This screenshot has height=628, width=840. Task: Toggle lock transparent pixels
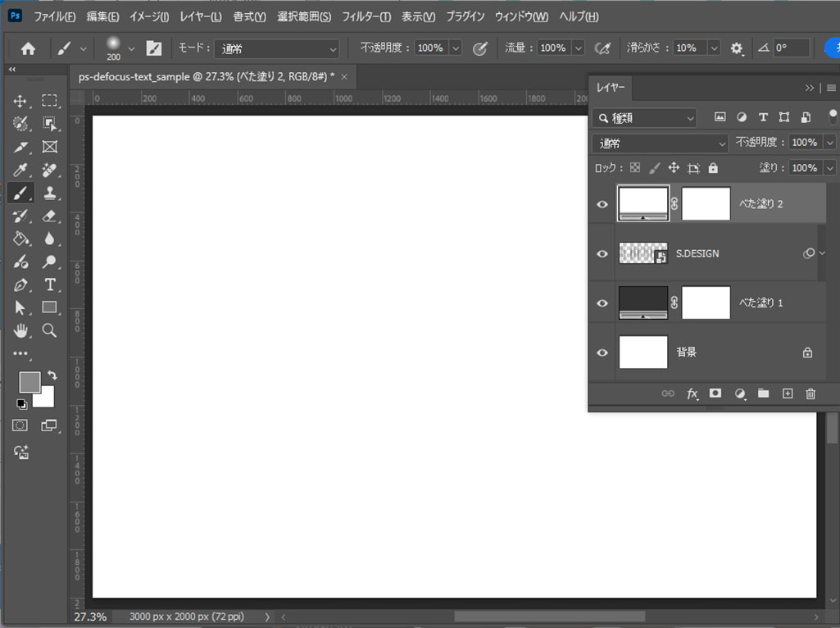(635, 168)
